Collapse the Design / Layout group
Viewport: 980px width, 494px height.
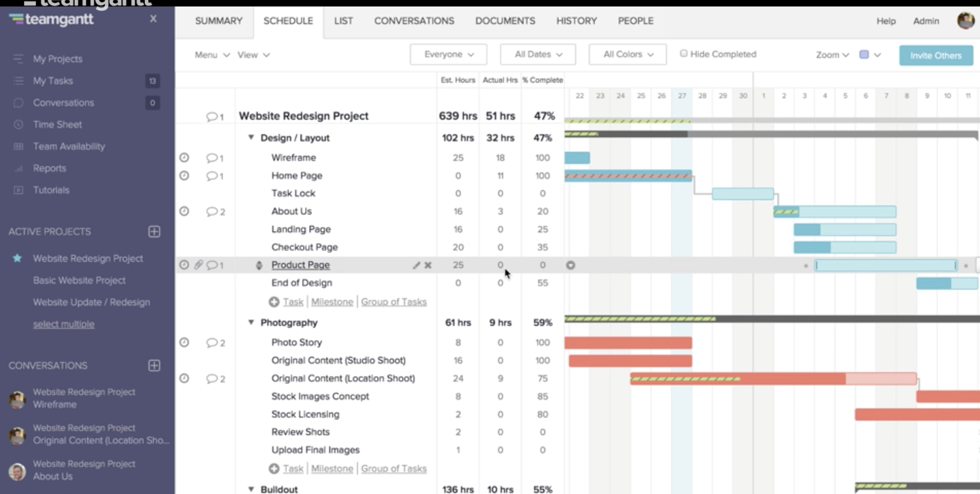(251, 137)
